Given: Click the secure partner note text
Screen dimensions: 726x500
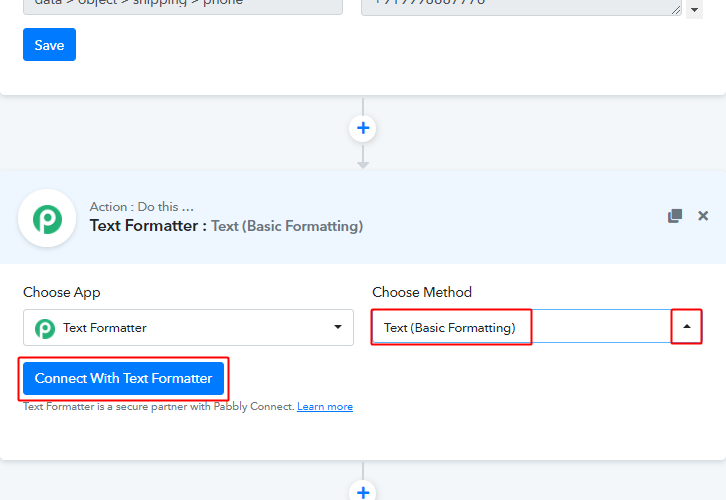Looking at the screenshot, I should (x=159, y=406).
